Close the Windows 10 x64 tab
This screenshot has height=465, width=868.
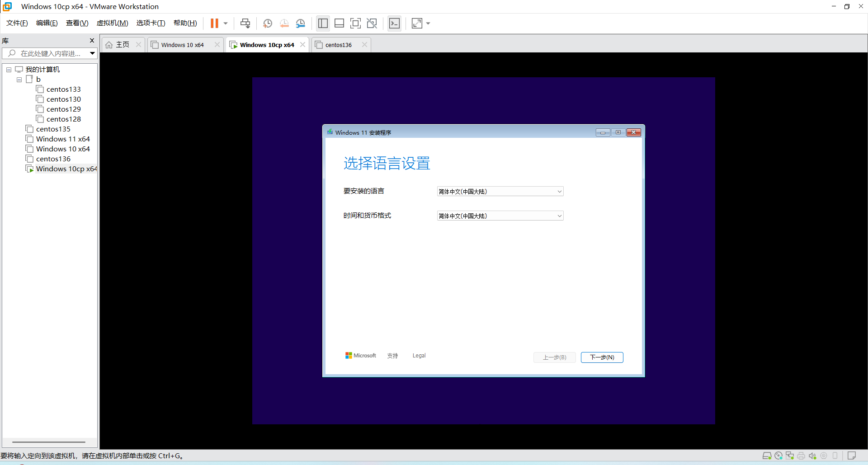217,45
